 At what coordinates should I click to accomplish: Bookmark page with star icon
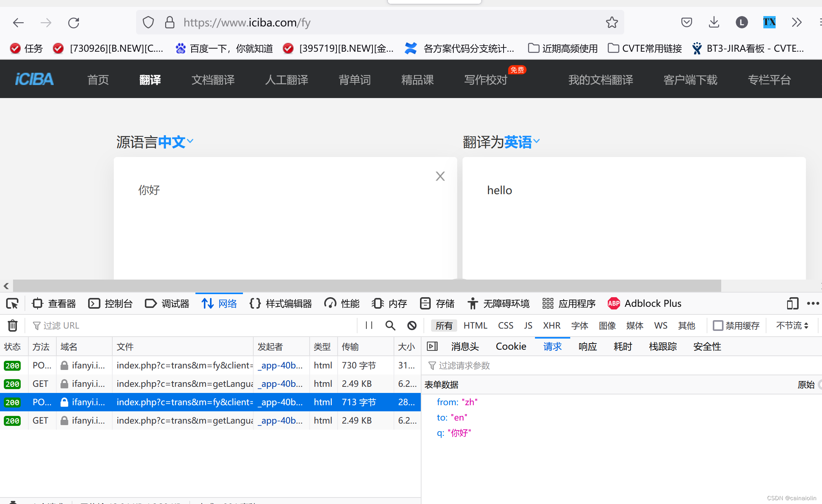click(x=612, y=23)
